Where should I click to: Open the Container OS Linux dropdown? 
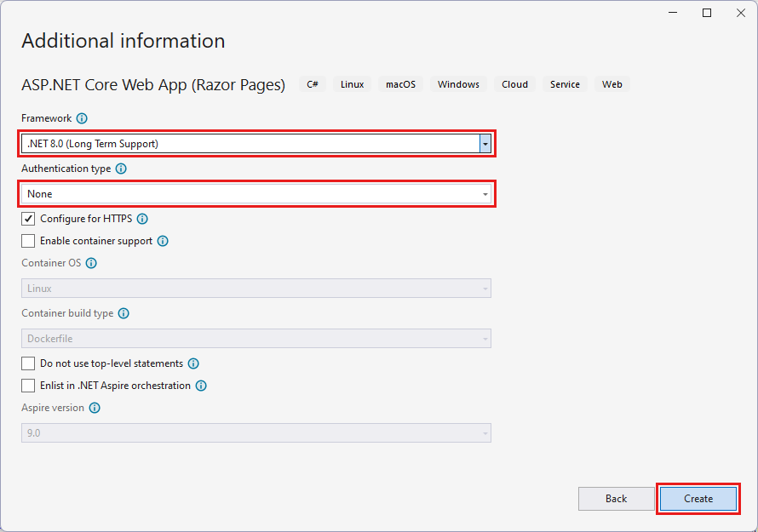[x=256, y=289]
